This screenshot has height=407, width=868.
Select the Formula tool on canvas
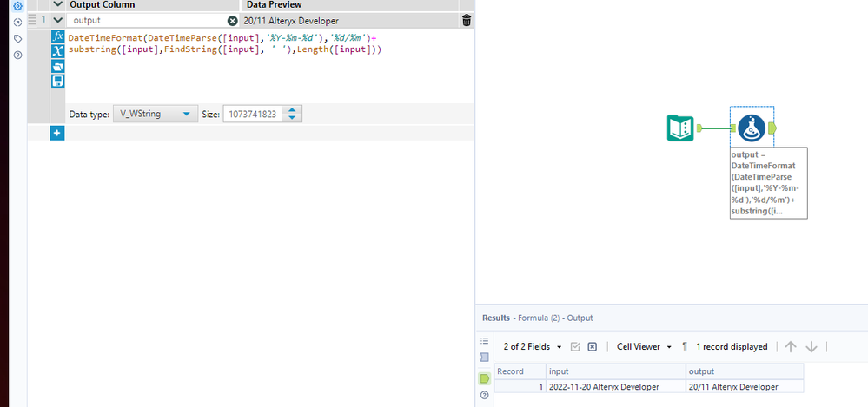click(752, 128)
